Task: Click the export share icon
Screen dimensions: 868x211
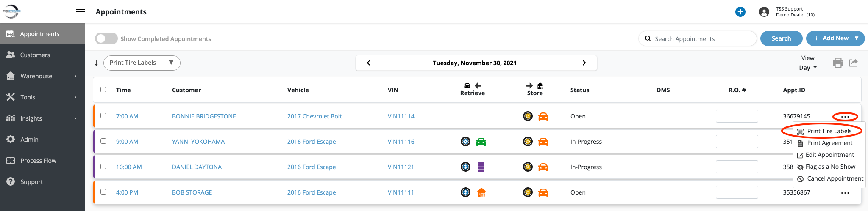Action: [x=854, y=63]
